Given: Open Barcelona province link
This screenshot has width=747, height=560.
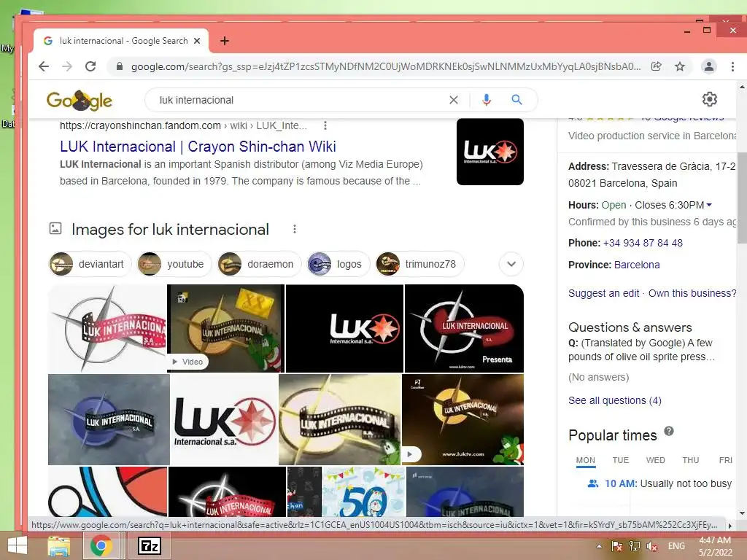Looking at the screenshot, I should point(637,265).
